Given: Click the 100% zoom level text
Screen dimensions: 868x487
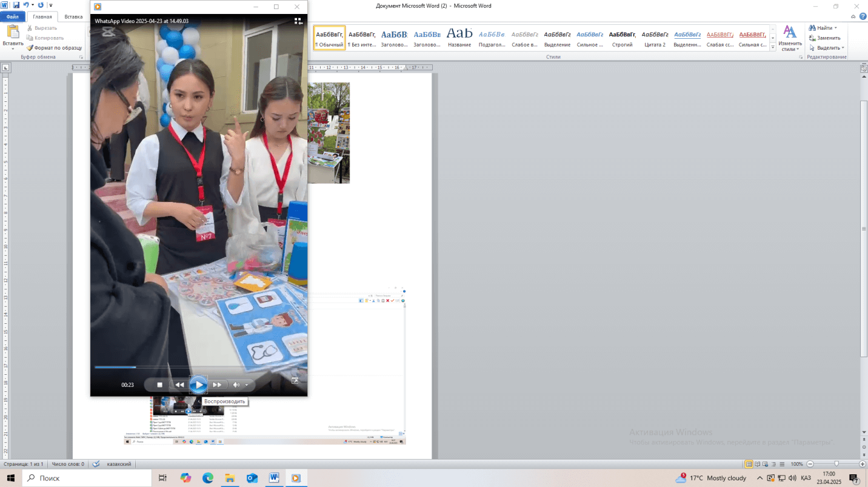Looking at the screenshot, I should [x=797, y=464].
